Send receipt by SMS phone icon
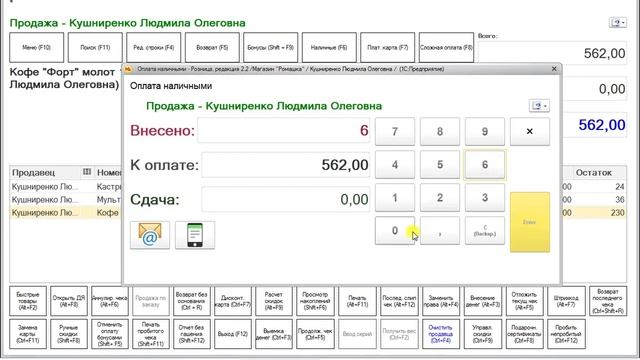The height and width of the screenshot is (360, 640). coord(195,235)
